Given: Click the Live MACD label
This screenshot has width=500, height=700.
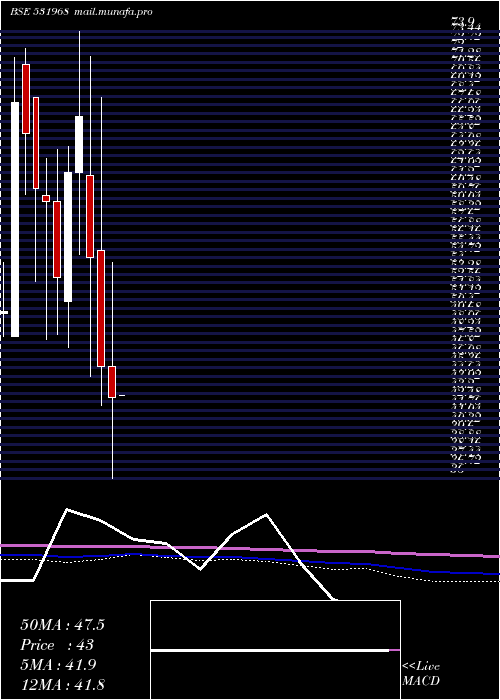Looking at the screenshot, I should [421, 674].
